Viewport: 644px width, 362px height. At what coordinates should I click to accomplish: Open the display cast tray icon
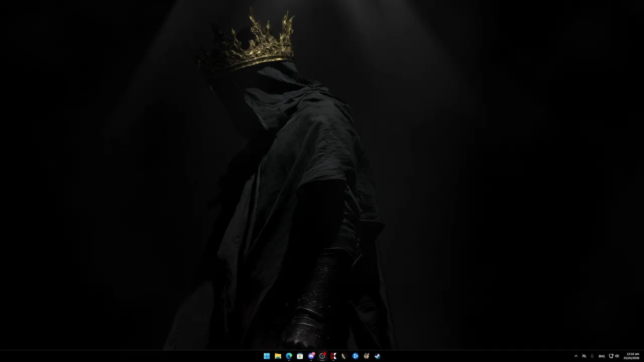[x=611, y=356]
